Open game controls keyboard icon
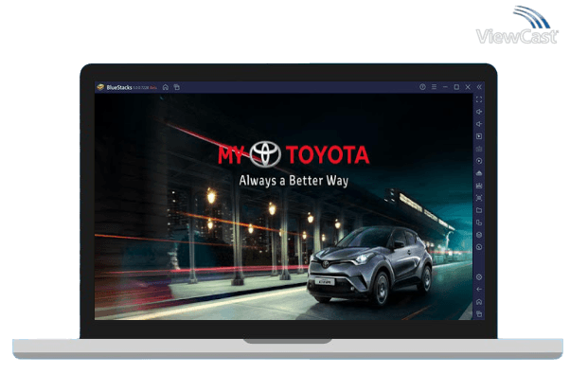Image resolution: width=570 pixels, height=392 pixels. (479, 149)
